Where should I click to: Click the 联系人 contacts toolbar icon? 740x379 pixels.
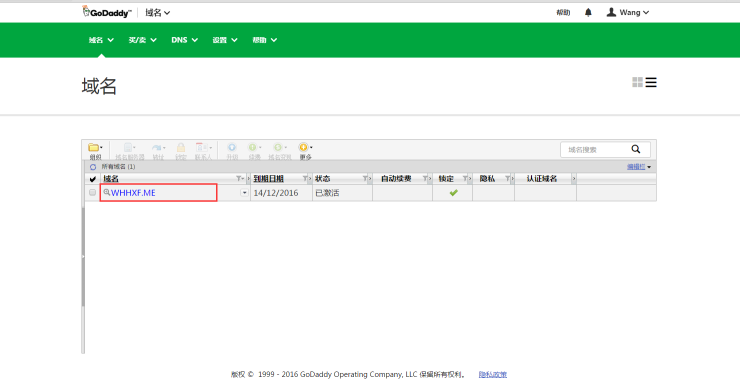203,151
